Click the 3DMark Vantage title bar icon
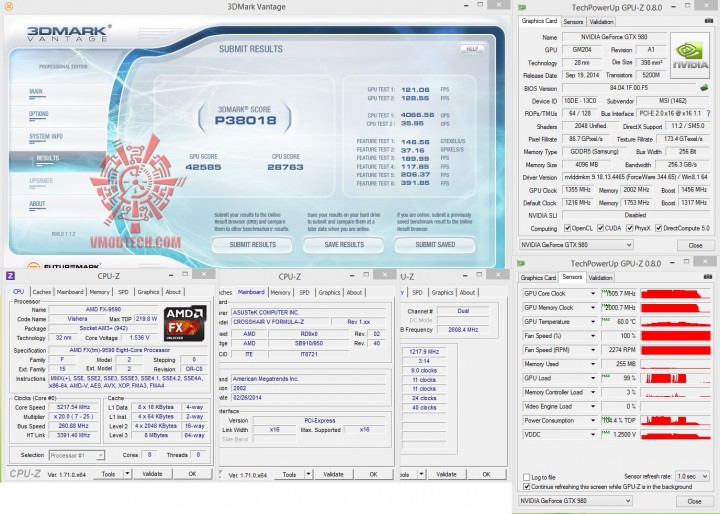720x514 pixels. coord(8,6)
